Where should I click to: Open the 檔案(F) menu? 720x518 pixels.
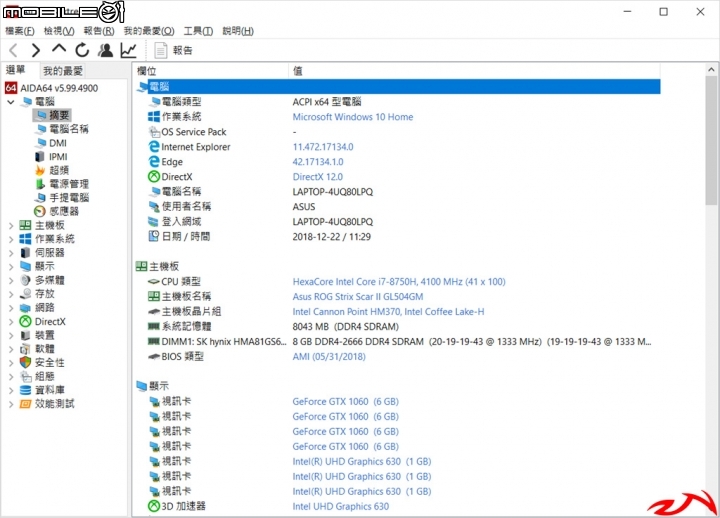[x=20, y=31]
